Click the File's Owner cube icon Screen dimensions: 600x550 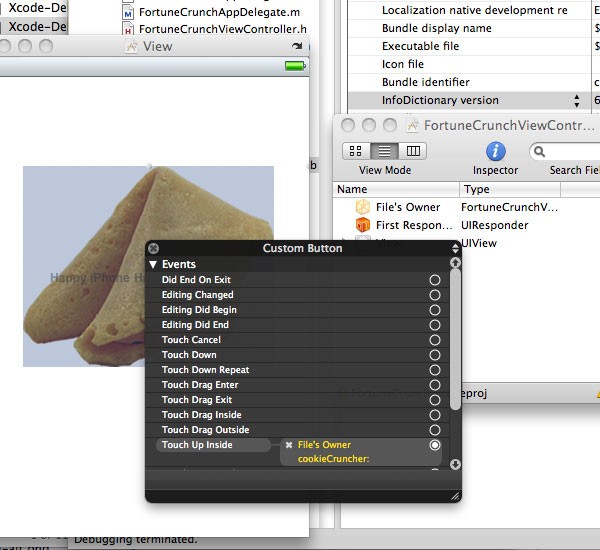[x=362, y=207]
